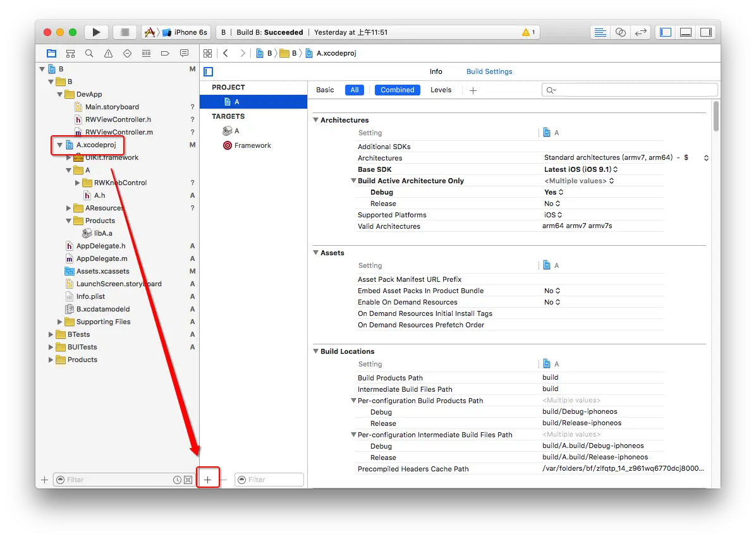Click the related items grid icon
The image size is (756, 539).
click(208, 54)
